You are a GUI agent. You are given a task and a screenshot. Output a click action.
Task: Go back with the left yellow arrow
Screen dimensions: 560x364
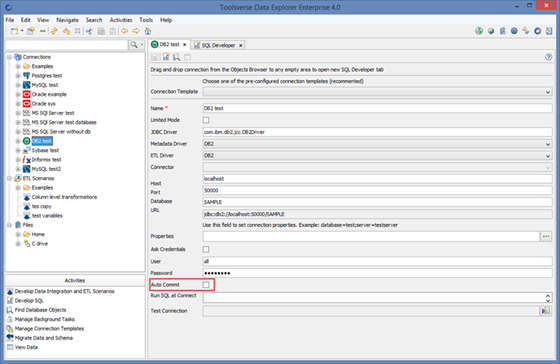(x=124, y=31)
